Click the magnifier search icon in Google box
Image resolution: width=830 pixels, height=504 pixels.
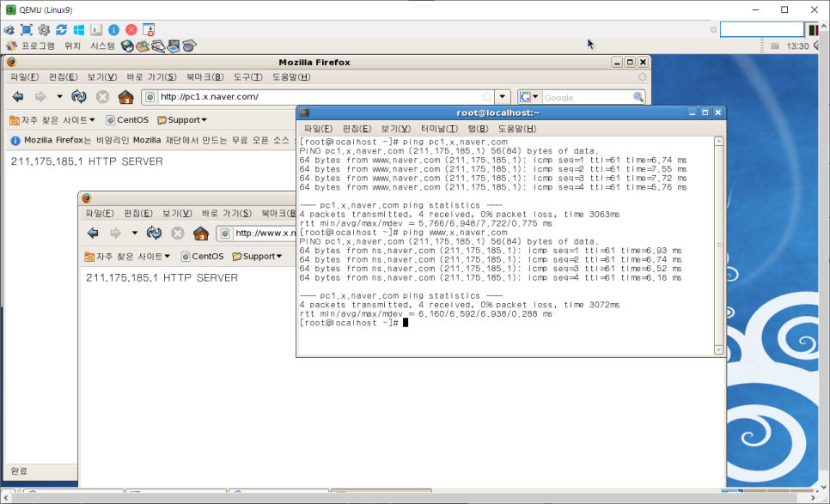pyautogui.click(x=638, y=97)
